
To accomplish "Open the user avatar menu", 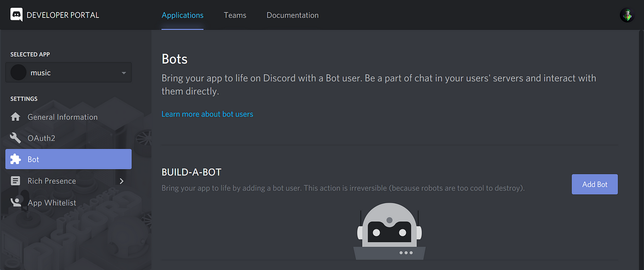I will tap(627, 15).
